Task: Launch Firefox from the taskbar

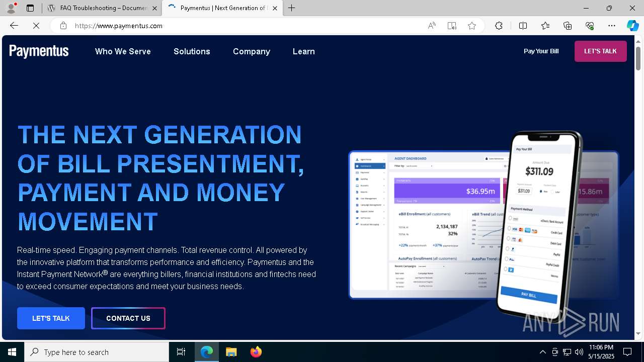Action: tap(256, 352)
